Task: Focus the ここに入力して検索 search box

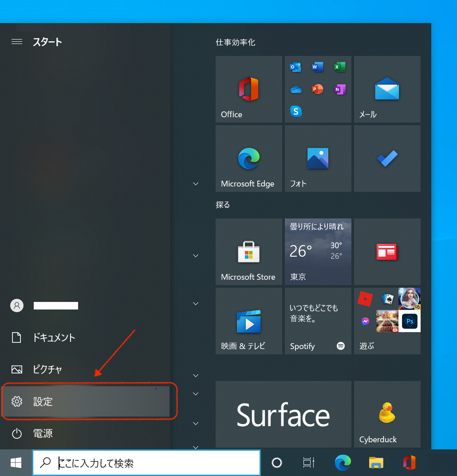Action: pyautogui.click(x=146, y=463)
